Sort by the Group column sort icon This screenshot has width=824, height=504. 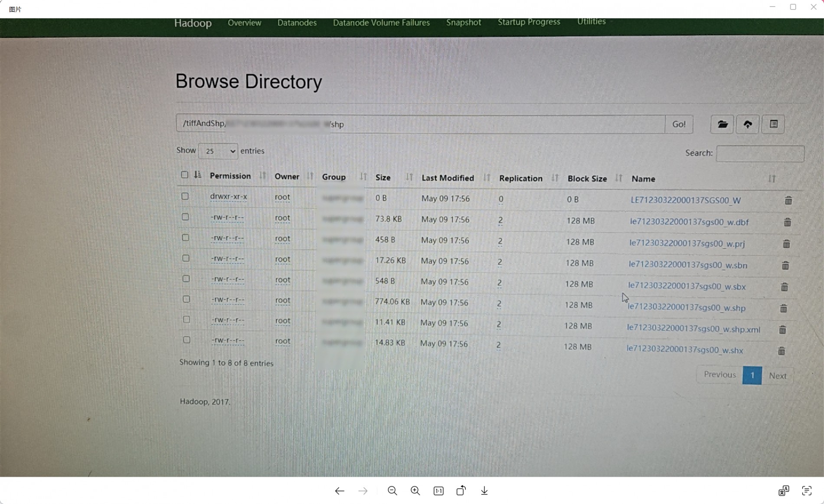coord(363,176)
